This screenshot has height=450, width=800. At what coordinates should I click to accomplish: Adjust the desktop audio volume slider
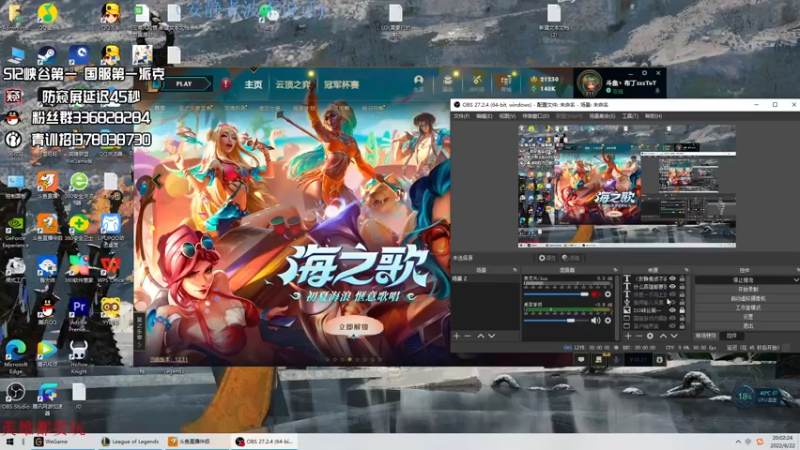[556, 320]
